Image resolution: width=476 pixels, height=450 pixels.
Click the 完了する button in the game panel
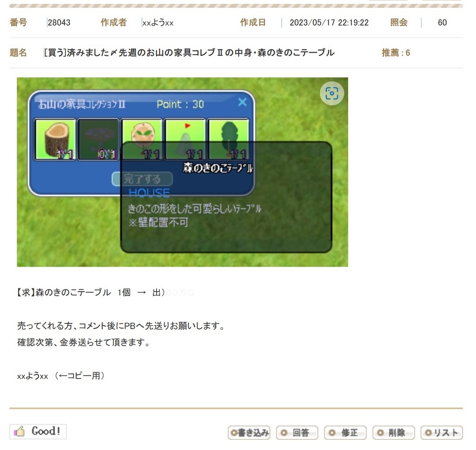142,179
